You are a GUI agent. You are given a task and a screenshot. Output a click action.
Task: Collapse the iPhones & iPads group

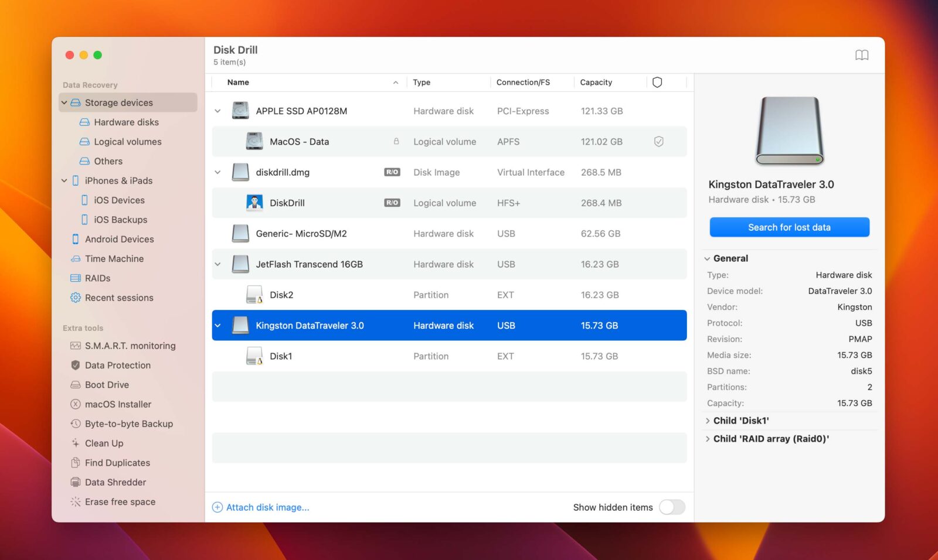pyautogui.click(x=64, y=180)
